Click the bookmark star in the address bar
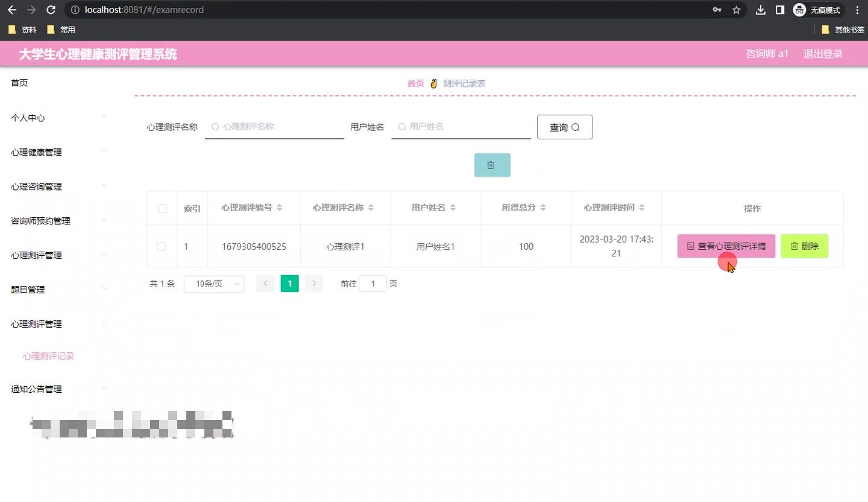 [736, 10]
